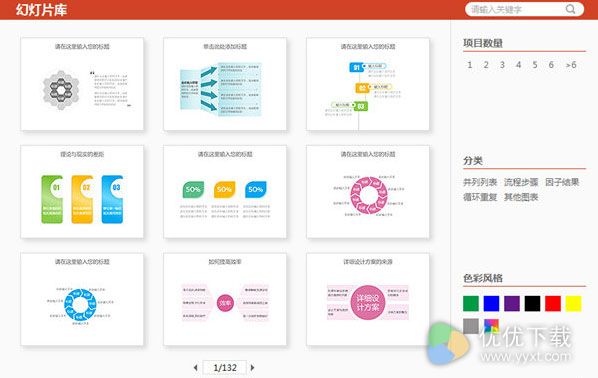
Task: Select the 流程步骤 category
Action: [521, 182]
